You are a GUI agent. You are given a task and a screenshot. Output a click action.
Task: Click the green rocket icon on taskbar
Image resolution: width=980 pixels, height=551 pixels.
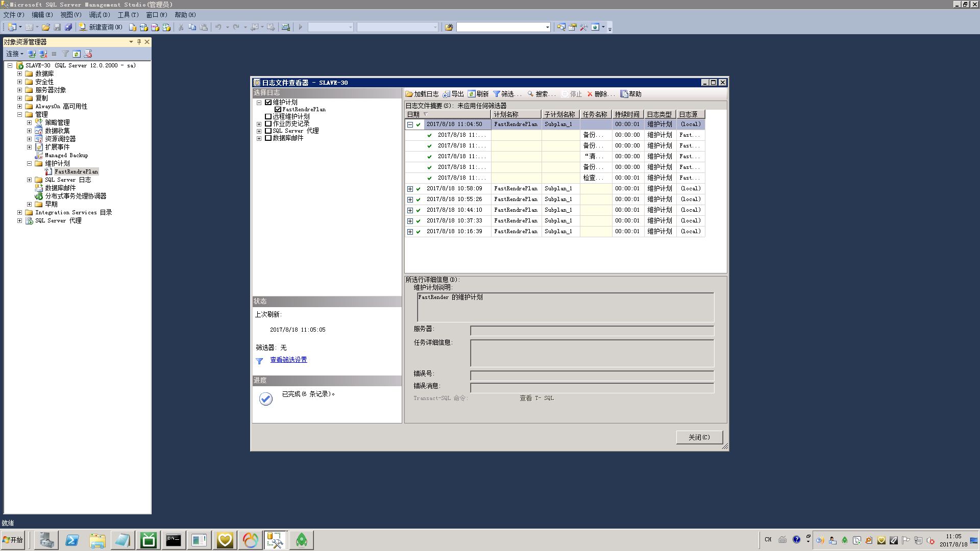pyautogui.click(x=302, y=540)
